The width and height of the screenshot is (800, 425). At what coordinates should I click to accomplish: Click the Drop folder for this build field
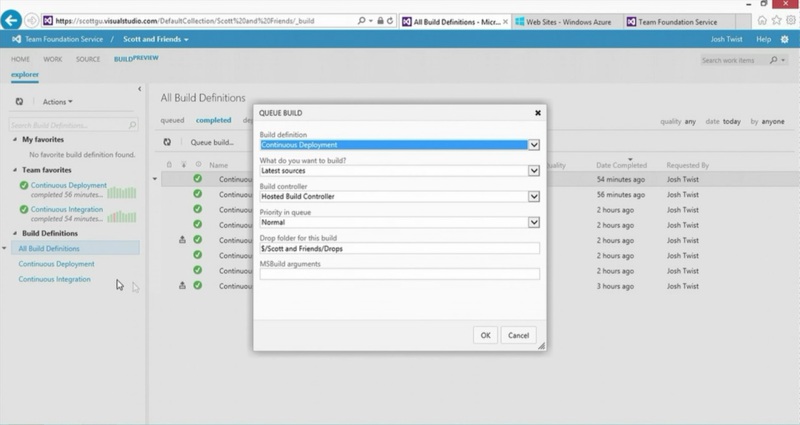(x=399, y=248)
